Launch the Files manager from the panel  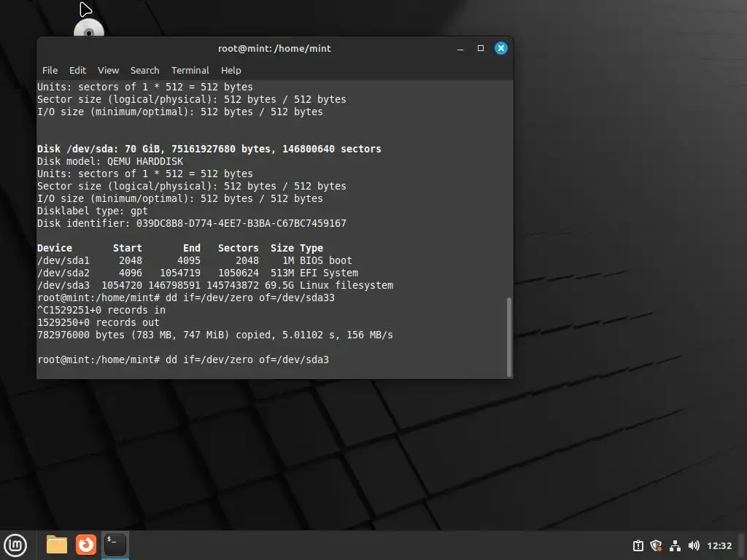coord(57,545)
